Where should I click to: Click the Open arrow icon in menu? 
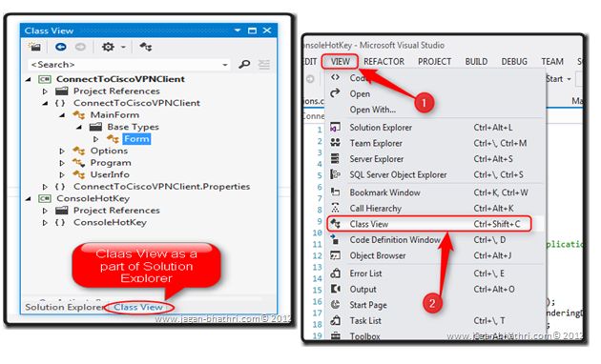(335, 93)
